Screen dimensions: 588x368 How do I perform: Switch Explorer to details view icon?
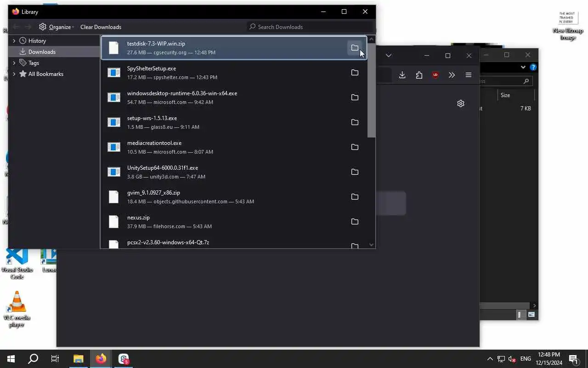point(520,315)
